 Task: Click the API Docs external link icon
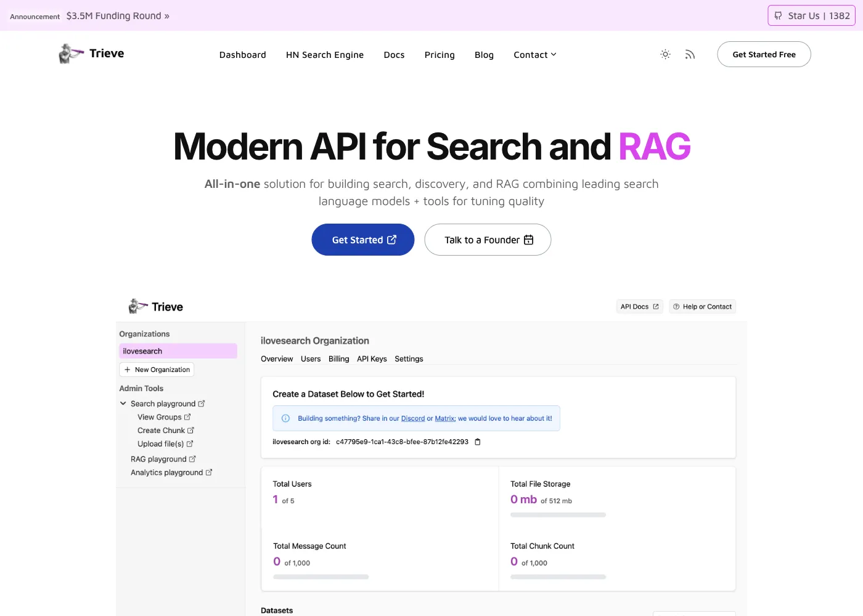point(656,307)
